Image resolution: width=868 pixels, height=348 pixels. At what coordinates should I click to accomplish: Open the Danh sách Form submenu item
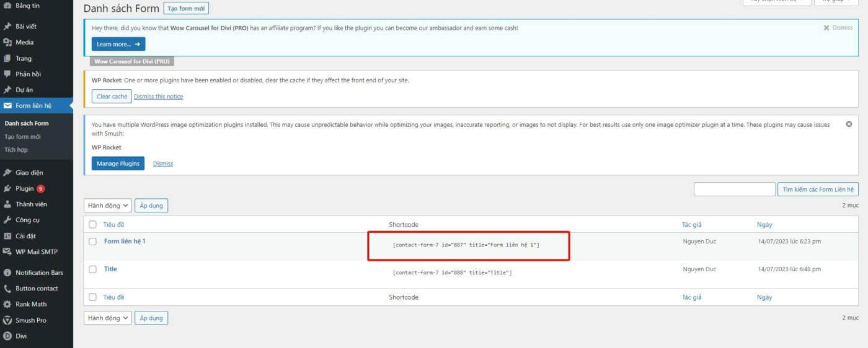click(x=27, y=123)
